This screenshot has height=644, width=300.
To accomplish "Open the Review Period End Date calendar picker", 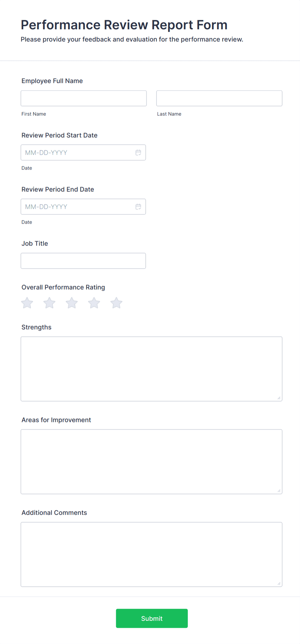I will point(138,207).
